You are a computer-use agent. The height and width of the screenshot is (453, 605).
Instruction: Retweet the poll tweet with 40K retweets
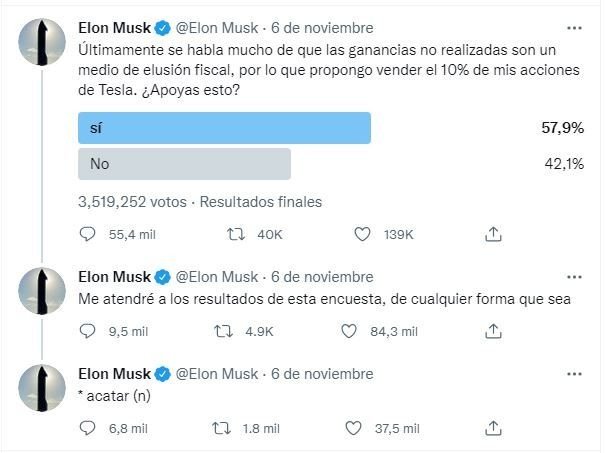click(235, 234)
